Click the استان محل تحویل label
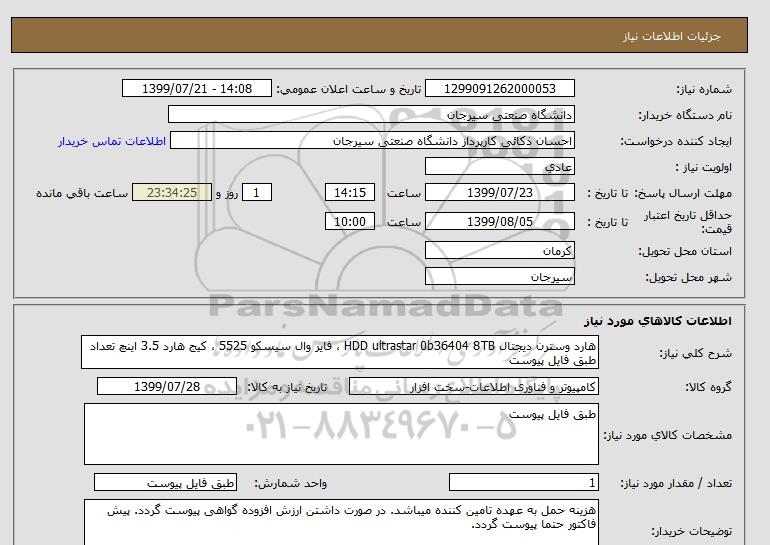The height and width of the screenshot is (545, 770). click(x=685, y=251)
